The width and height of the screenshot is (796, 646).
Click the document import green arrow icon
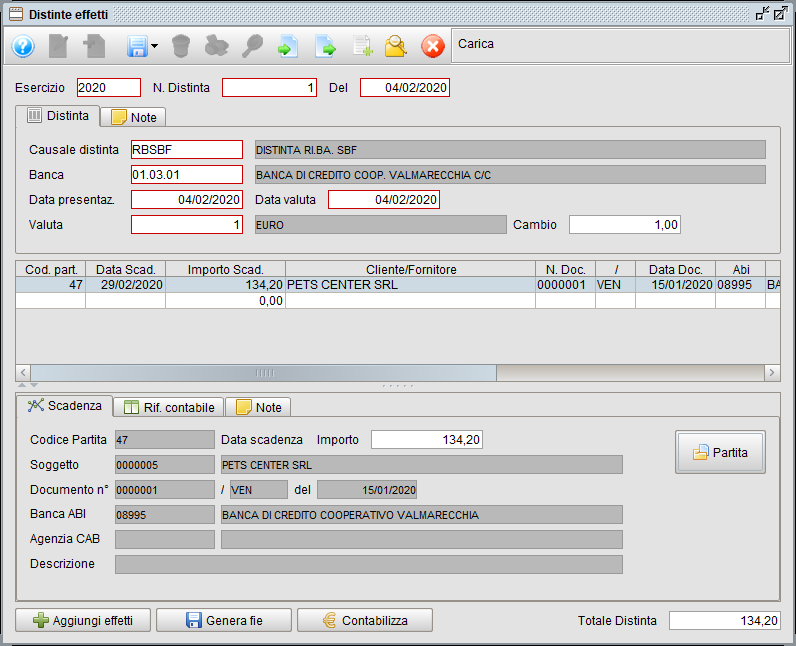click(x=288, y=47)
